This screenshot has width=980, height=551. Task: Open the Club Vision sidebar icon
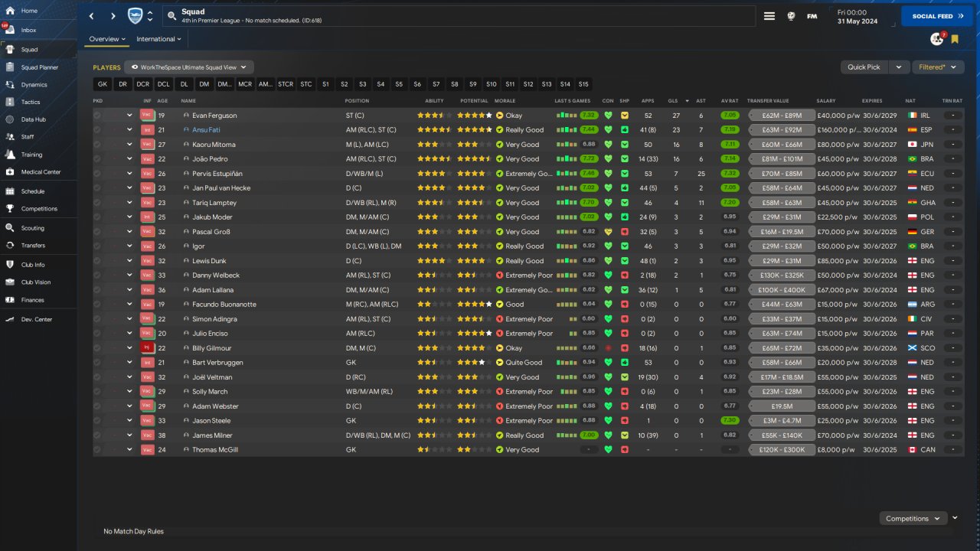[10, 282]
